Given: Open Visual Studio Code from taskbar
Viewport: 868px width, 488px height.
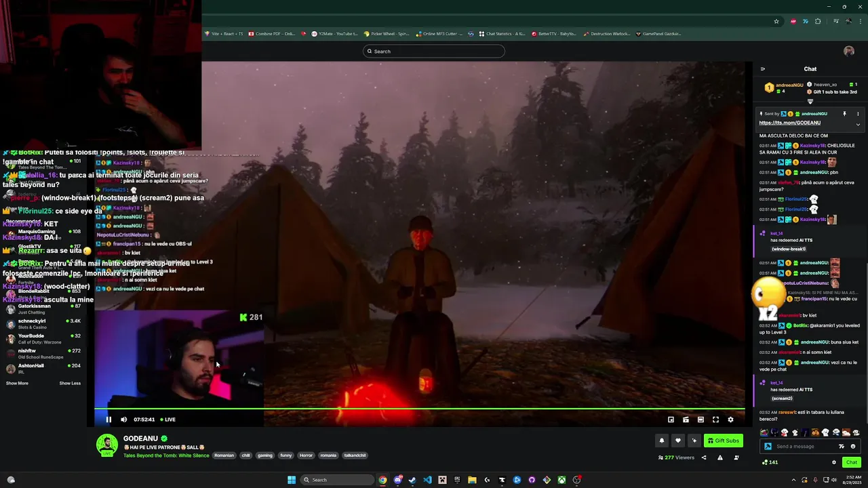Looking at the screenshot, I should [x=427, y=480].
